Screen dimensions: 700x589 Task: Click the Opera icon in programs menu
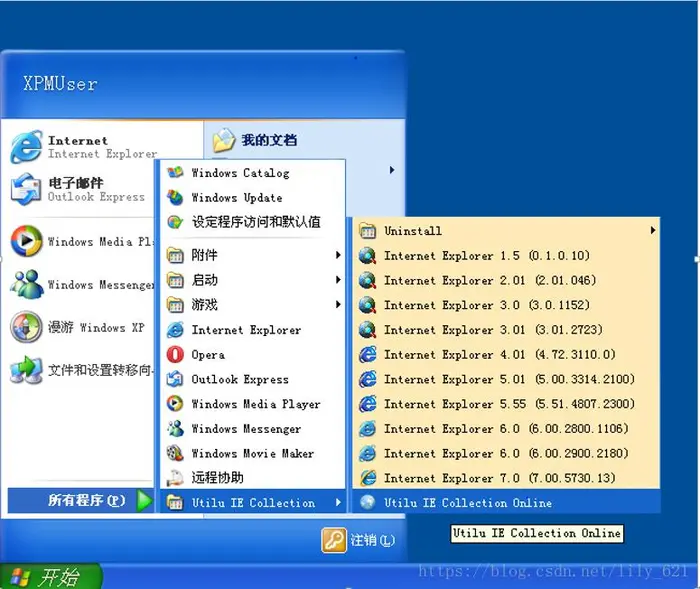point(175,355)
